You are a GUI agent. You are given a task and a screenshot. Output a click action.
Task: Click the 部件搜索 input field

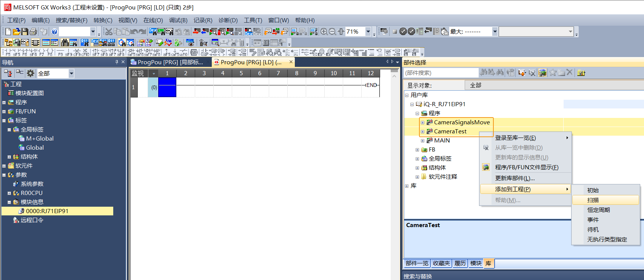(441, 73)
